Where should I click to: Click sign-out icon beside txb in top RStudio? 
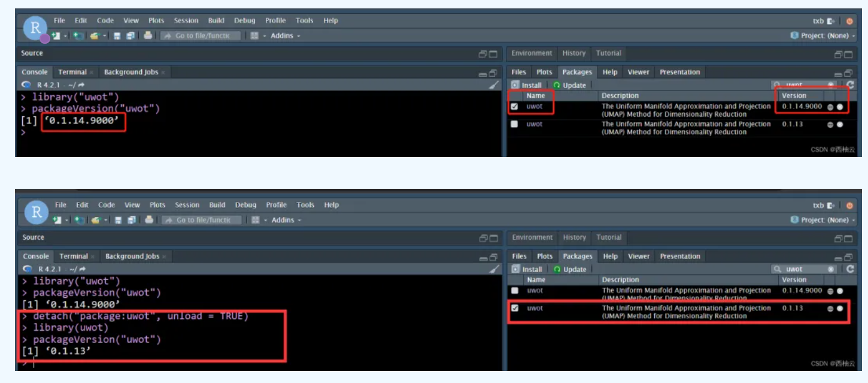pos(831,22)
